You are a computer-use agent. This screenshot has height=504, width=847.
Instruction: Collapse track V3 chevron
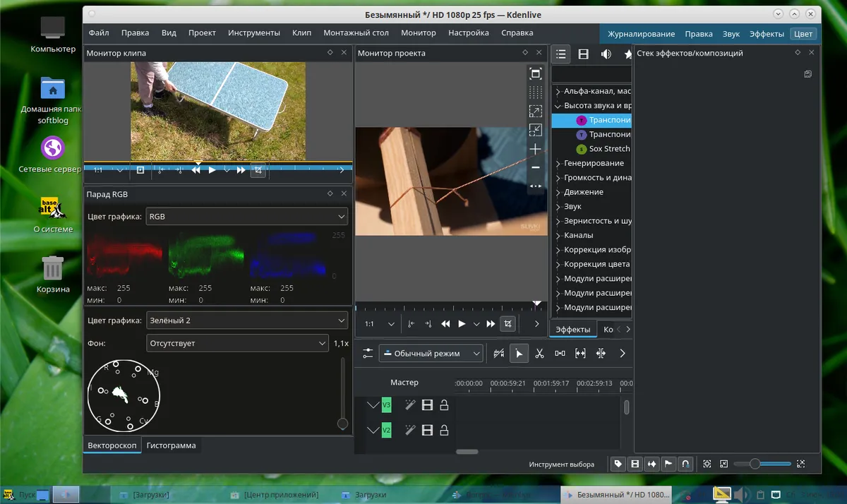tap(373, 405)
